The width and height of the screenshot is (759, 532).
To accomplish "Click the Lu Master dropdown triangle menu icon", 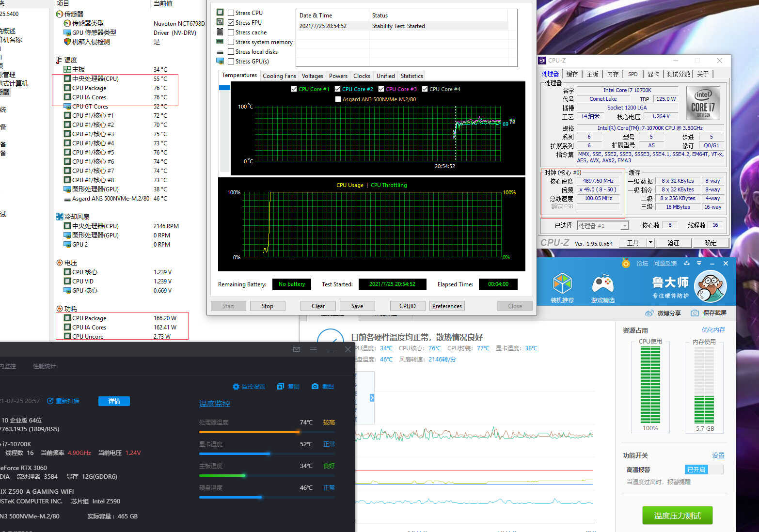I will click(x=699, y=263).
